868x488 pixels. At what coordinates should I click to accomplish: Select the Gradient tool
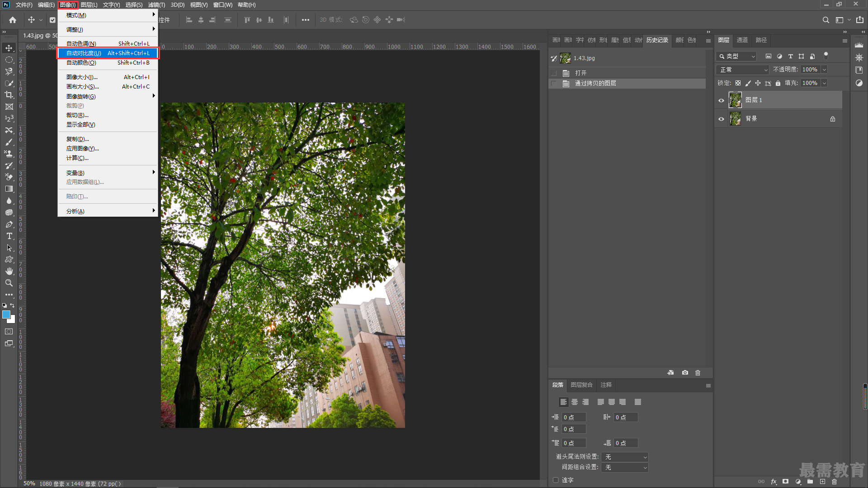9,189
